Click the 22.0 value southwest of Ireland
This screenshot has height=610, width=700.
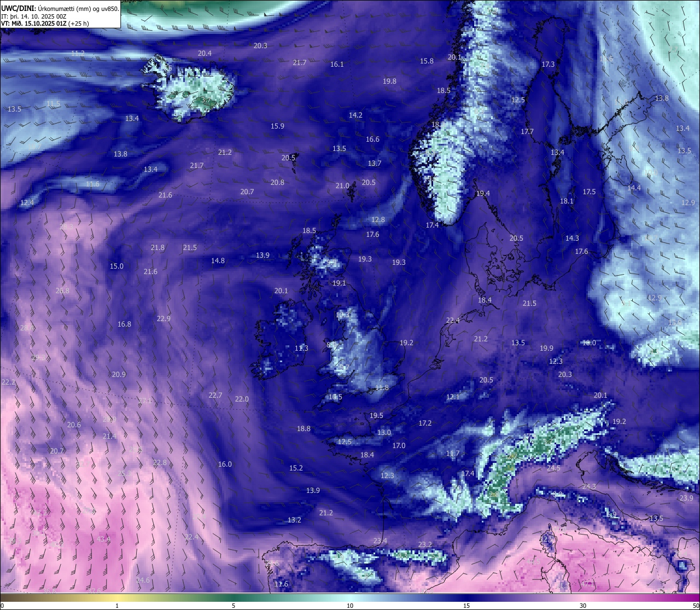tap(242, 399)
